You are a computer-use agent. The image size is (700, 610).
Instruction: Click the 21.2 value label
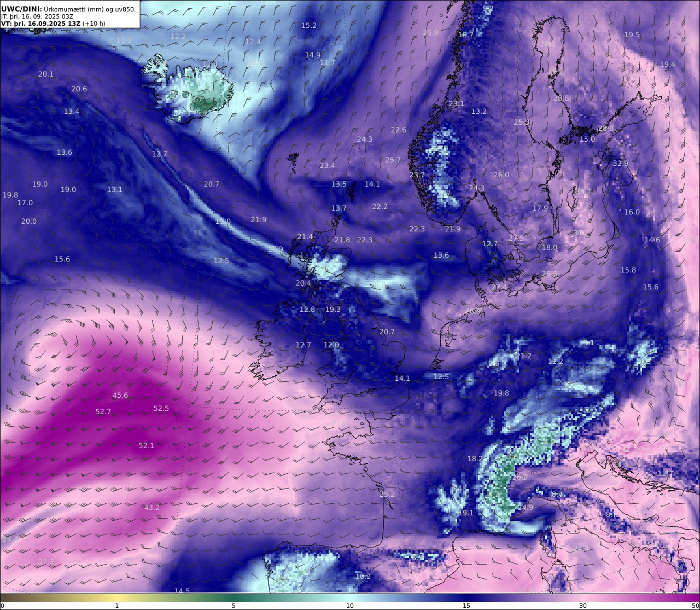pos(523,356)
